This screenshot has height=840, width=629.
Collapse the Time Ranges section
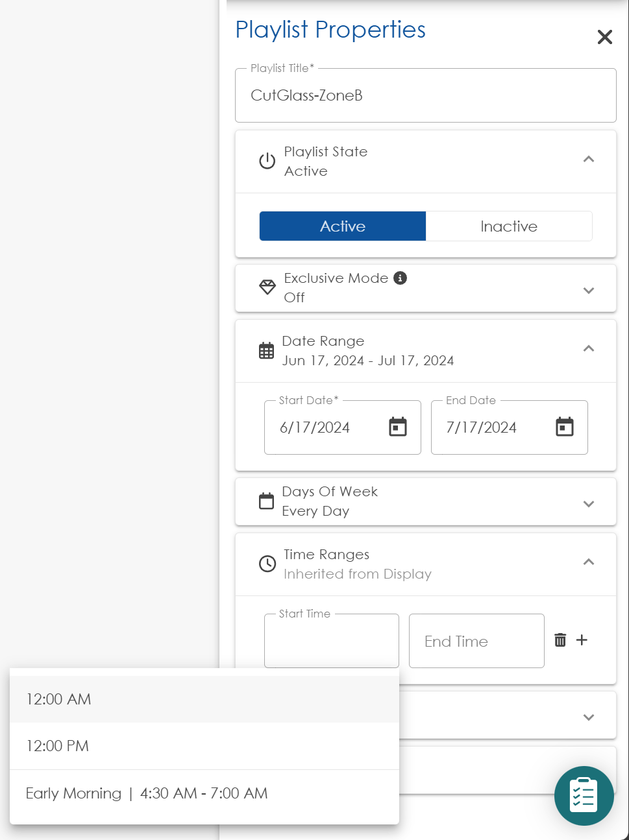pos(588,562)
